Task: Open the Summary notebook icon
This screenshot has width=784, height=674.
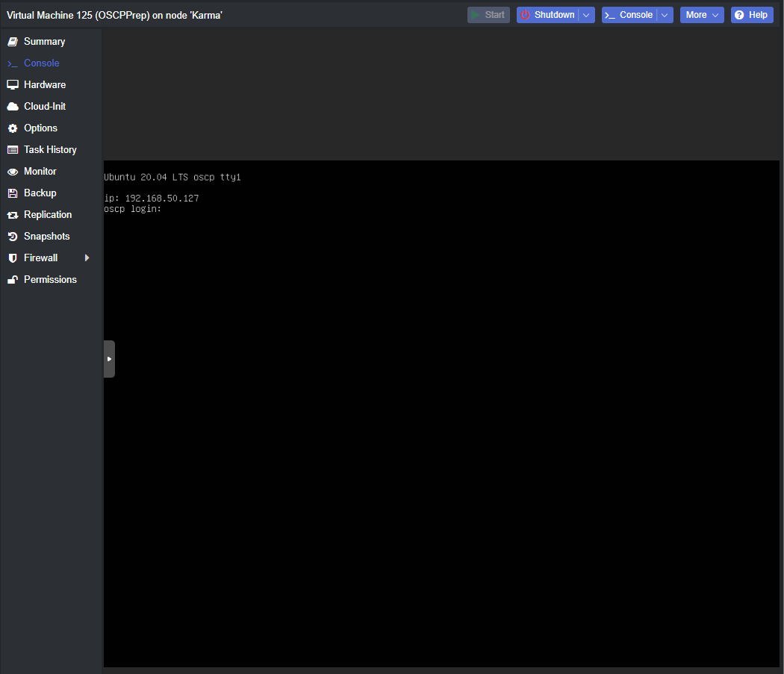Action: coord(13,42)
